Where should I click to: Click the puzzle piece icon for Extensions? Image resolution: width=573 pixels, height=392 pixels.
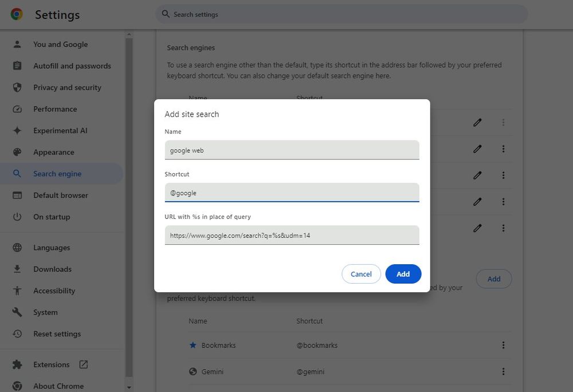[17, 364]
